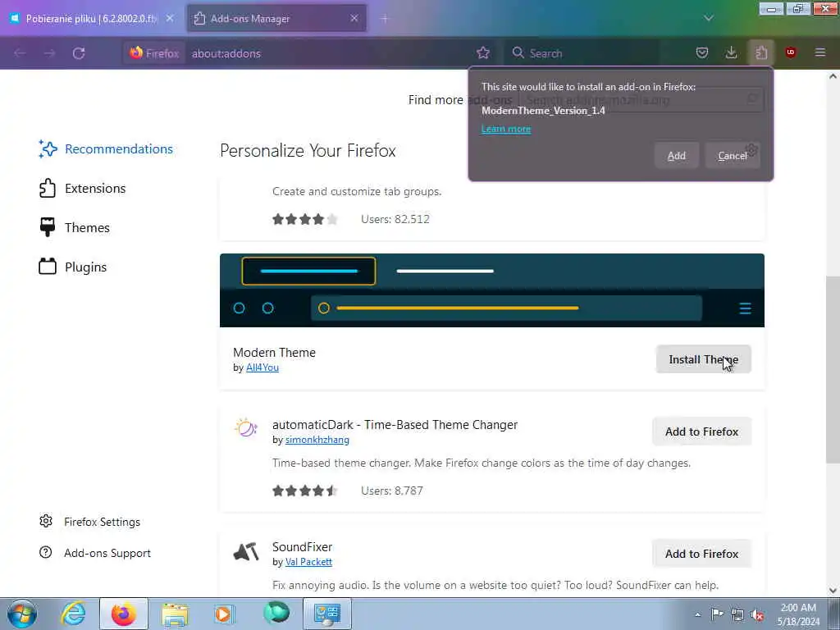Image resolution: width=840 pixels, height=630 pixels.
Task: Click the scrollbar up arrow
Action: [x=833, y=76]
